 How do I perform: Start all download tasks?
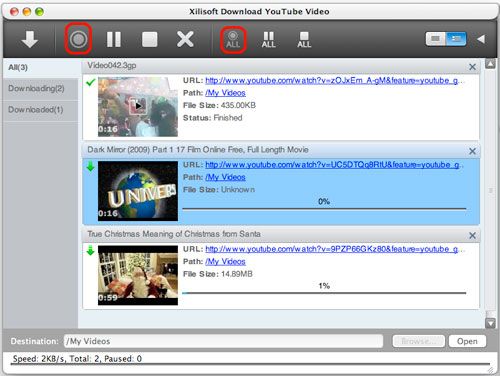[x=233, y=40]
